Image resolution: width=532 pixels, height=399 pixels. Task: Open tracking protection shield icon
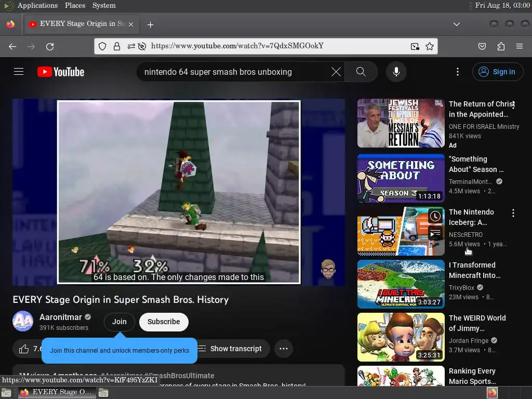pos(102,46)
